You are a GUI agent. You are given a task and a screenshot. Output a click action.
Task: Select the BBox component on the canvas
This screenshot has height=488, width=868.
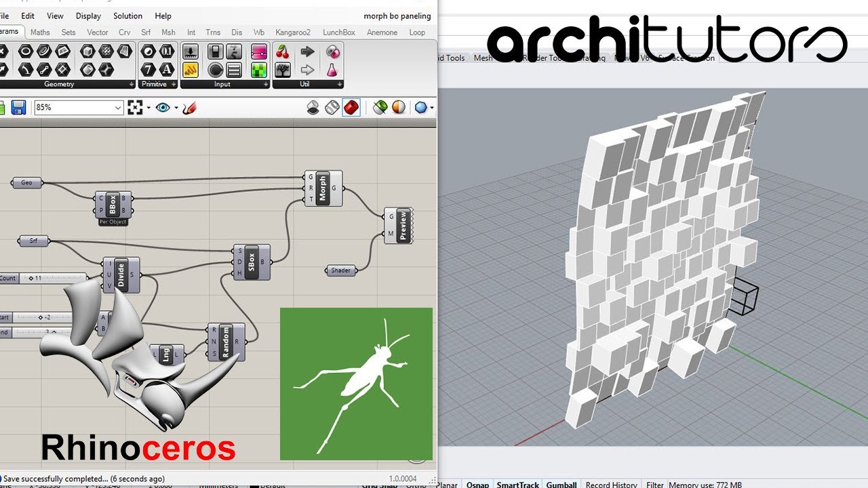pyautogui.click(x=113, y=205)
